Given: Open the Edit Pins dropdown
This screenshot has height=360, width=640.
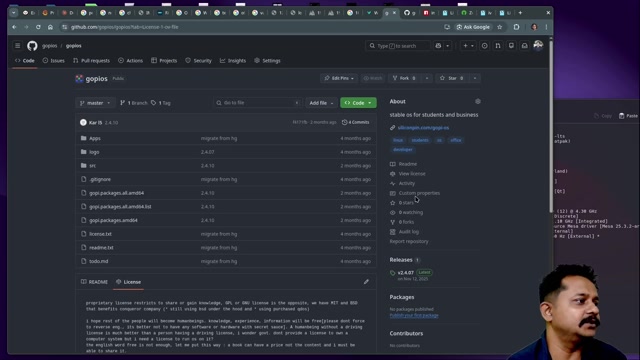Looking at the screenshot, I should [339, 78].
